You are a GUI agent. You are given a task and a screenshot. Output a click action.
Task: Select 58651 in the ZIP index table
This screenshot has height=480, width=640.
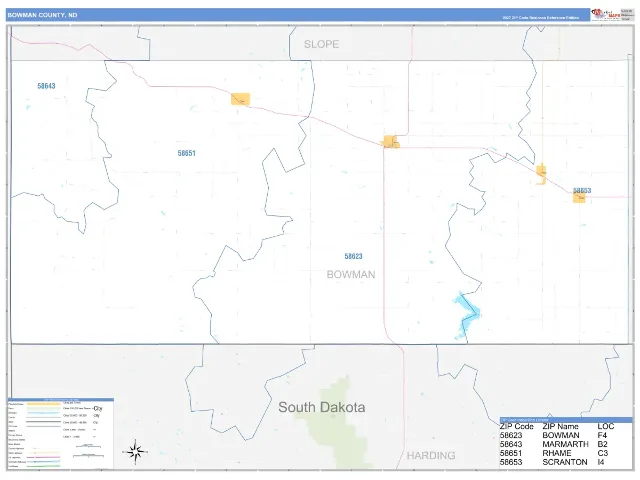coord(511,453)
